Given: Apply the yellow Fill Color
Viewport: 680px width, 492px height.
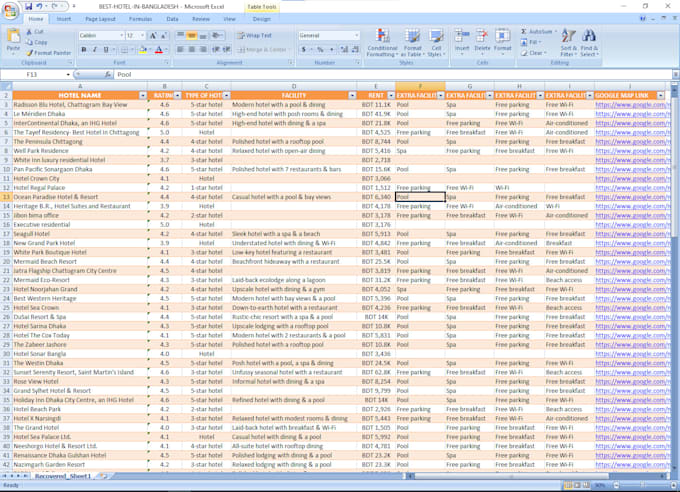Looking at the screenshot, I should tap(142, 50).
